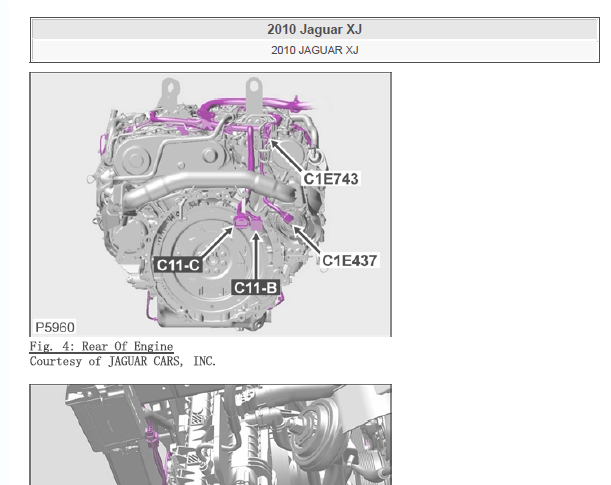Viewport: 611px width, 485px height.
Task: Click the second engine diagram at bottom
Action: coord(210,435)
